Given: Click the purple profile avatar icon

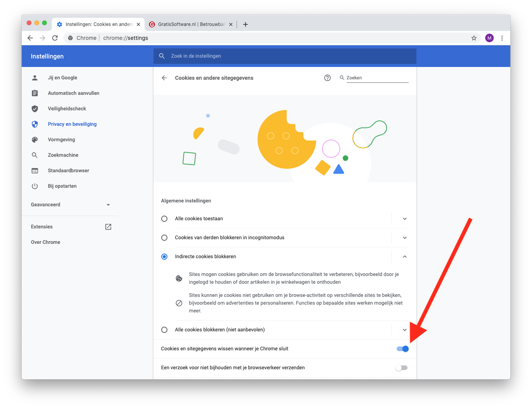Looking at the screenshot, I should [x=489, y=38].
